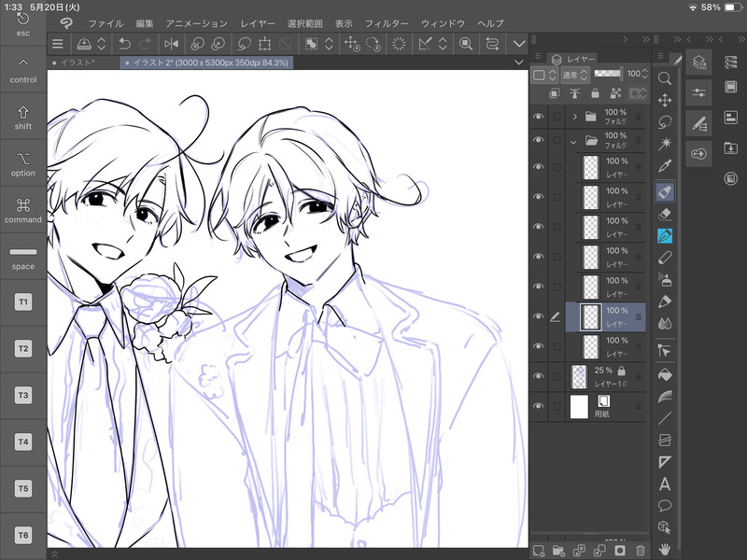This screenshot has height=560, width=747.
Task: Toggle Reference Layer lighthouse icon
Action: [575, 93]
